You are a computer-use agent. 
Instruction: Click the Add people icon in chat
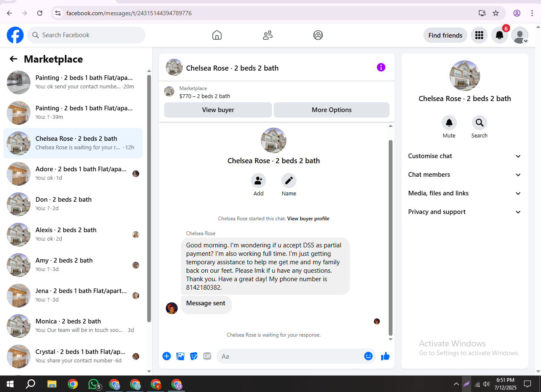tap(258, 181)
